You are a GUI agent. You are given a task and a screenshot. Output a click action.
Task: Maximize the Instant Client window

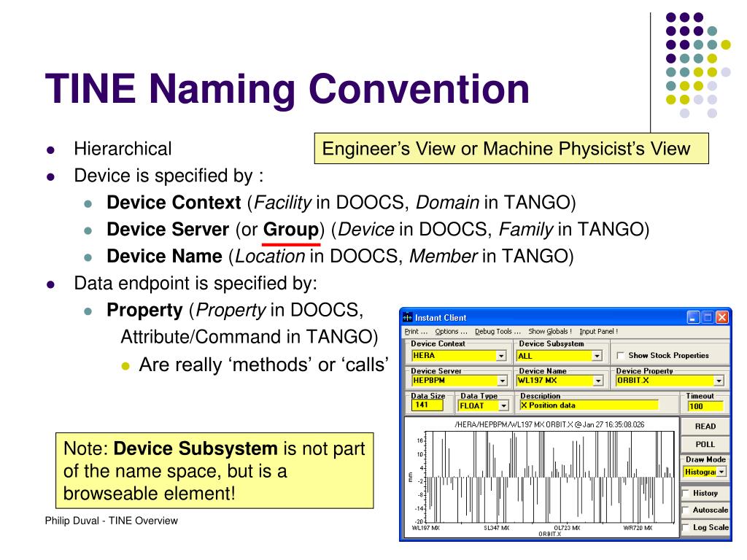tap(708, 317)
